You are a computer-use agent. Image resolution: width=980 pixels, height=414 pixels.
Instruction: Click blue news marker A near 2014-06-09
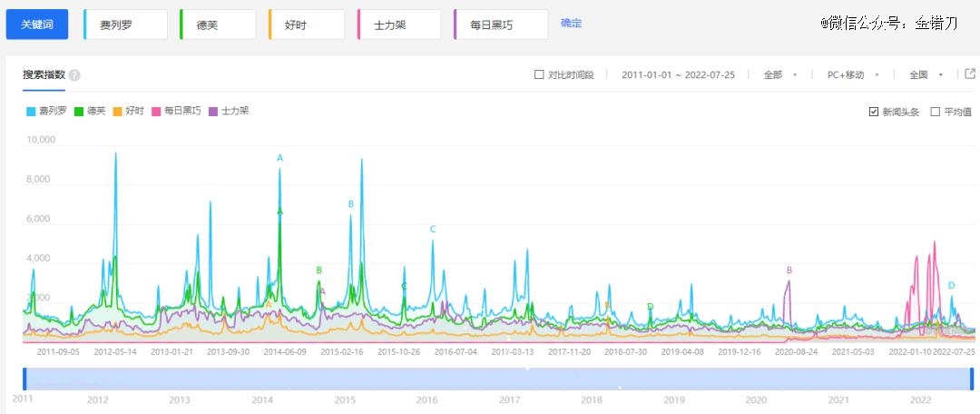pyautogui.click(x=280, y=158)
